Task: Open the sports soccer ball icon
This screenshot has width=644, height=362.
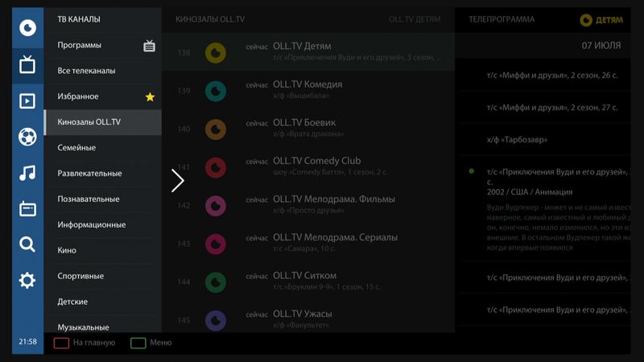Action: coord(27,137)
